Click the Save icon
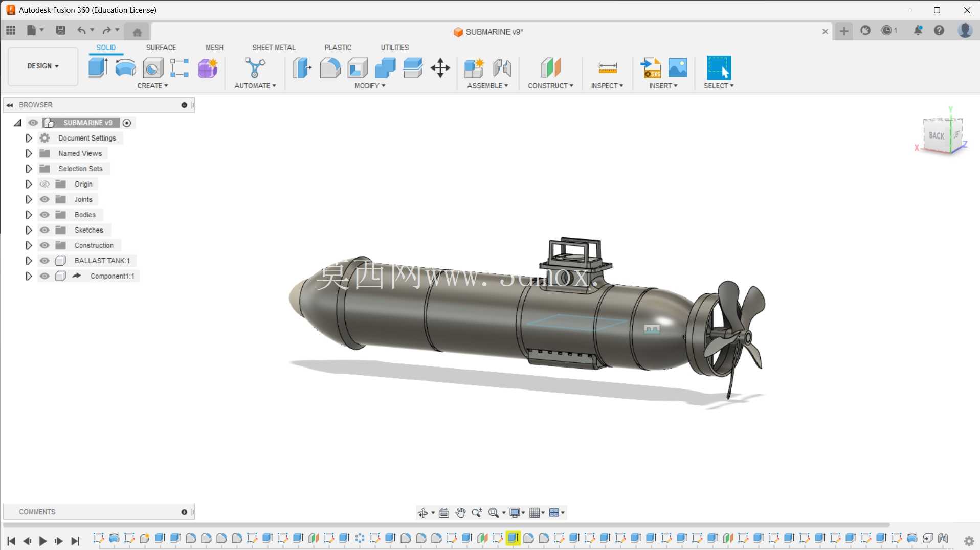 (60, 30)
